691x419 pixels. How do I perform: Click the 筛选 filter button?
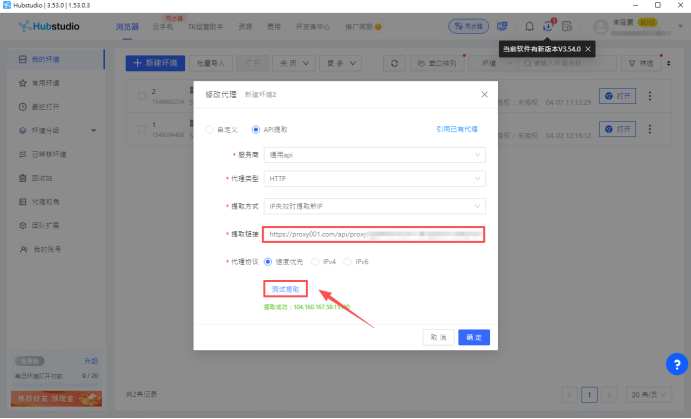tap(641, 63)
